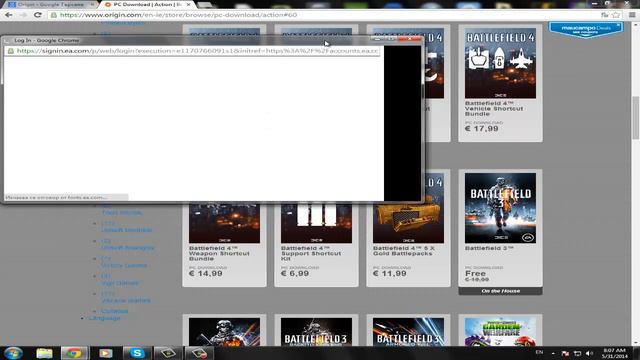Click the translate page icon in address bar
Image resolution: width=640 pixels, height=360 pixels.
604,15
